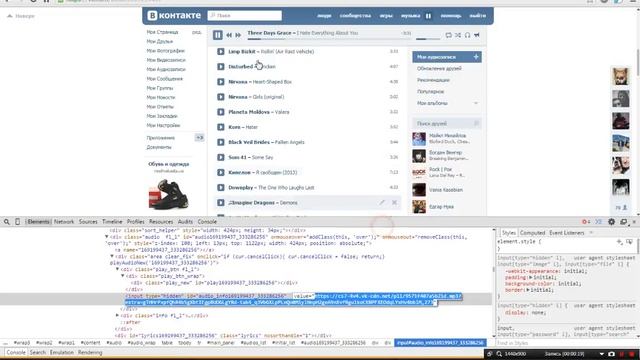
Task: Open 'Мои Друзья' in the left menu
Action: (160, 41)
